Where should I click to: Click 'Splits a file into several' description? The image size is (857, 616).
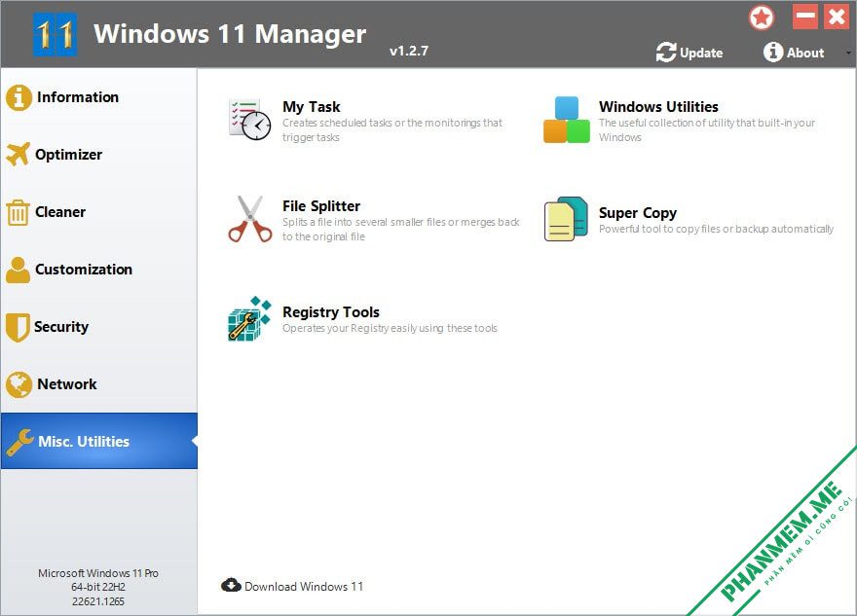tap(401, 230)
